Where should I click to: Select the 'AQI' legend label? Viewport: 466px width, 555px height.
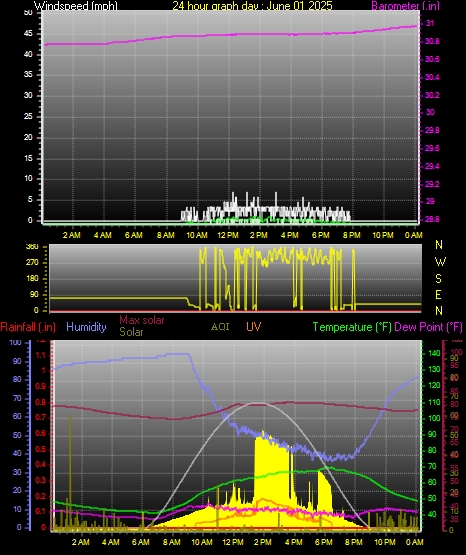[220, 327]
